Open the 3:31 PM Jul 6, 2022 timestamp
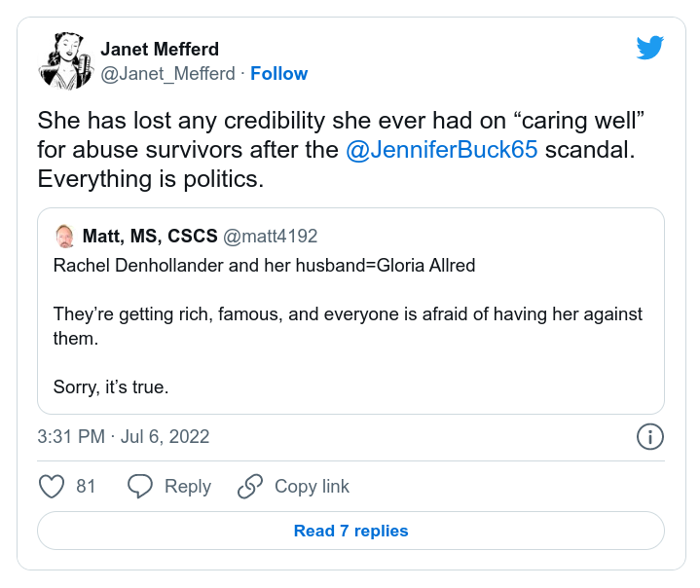 click(124, 436)
